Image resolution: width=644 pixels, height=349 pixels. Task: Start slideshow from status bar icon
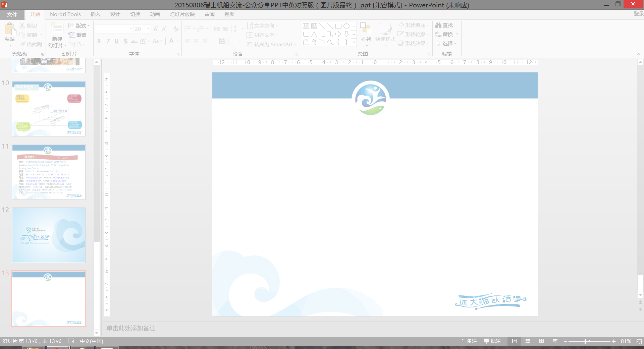(x=555, y=341)
